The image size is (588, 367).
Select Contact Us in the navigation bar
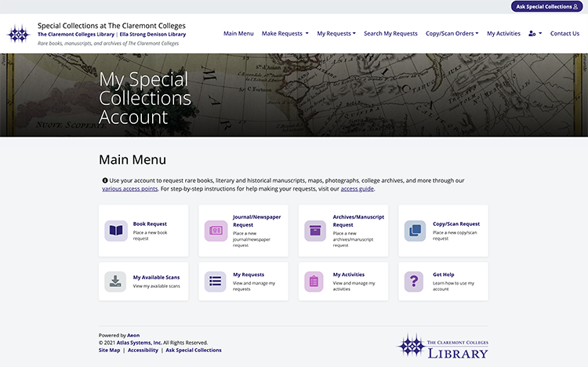click(564, 34)
